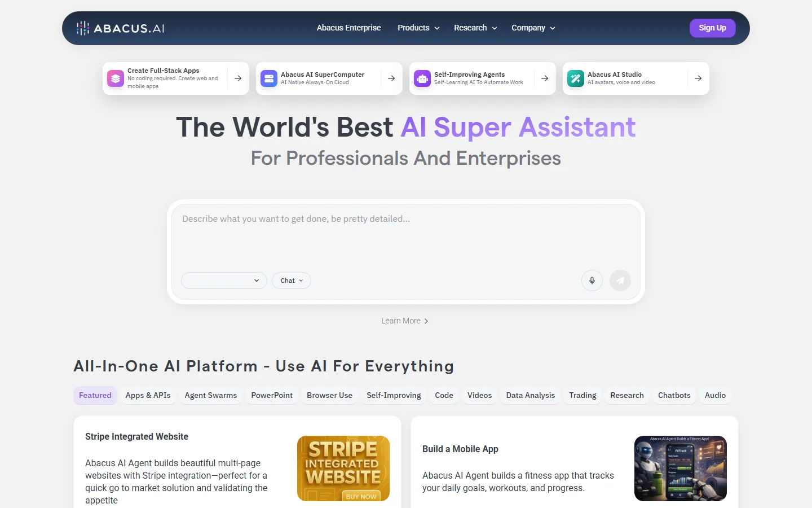Open the empty model selector dropdown
The width and height of the screenshot is (812, 508).
coord(224,281)
